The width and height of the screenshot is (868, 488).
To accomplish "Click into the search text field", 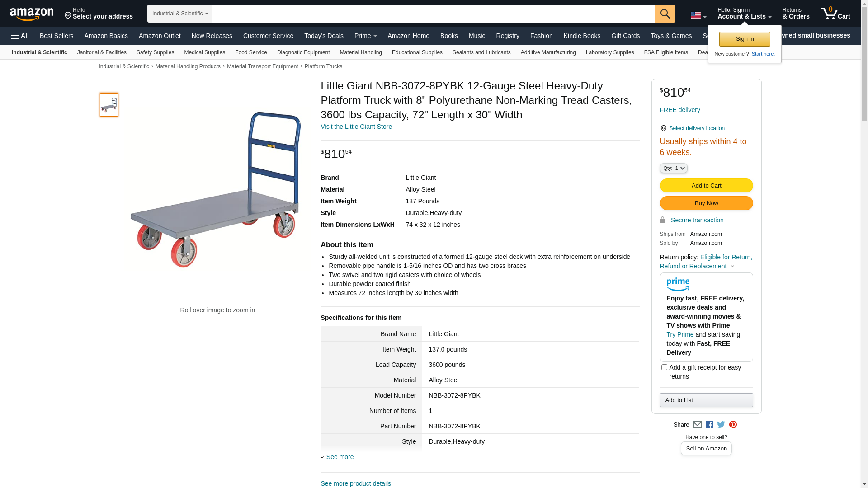I will click(433, 14).
